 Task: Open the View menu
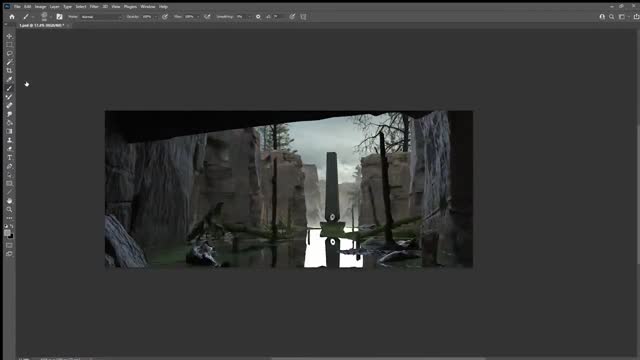click(x=116, y=7)
